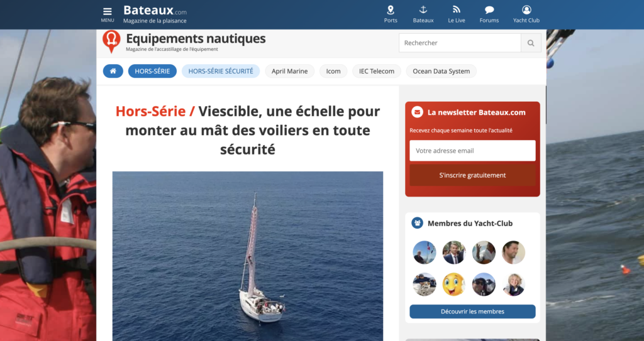
Task: Open the IEC Telecom tag
Action: coord(377,71)
